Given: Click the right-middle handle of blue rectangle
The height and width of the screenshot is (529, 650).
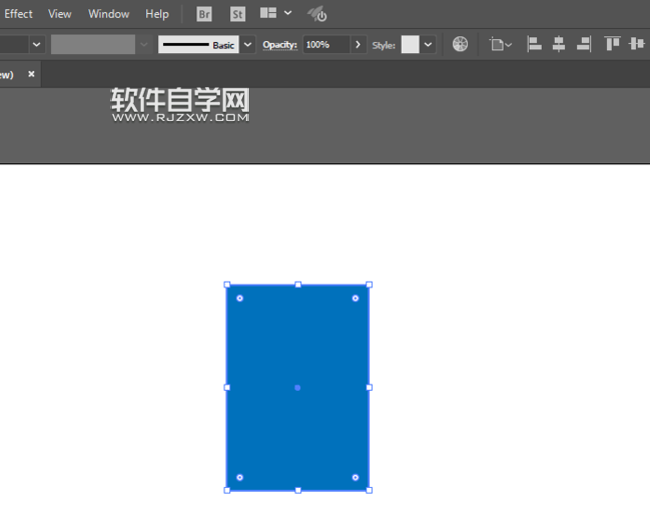Looking at the screenshot, I should (369, 388).
